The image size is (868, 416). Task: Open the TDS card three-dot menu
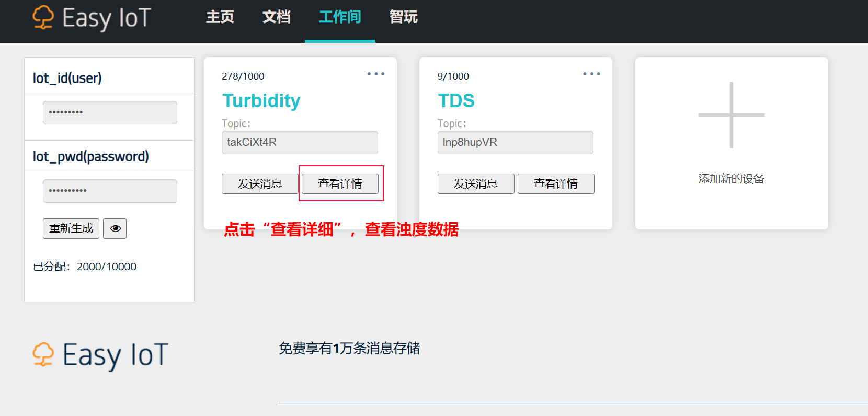click(x=592, y=74)
